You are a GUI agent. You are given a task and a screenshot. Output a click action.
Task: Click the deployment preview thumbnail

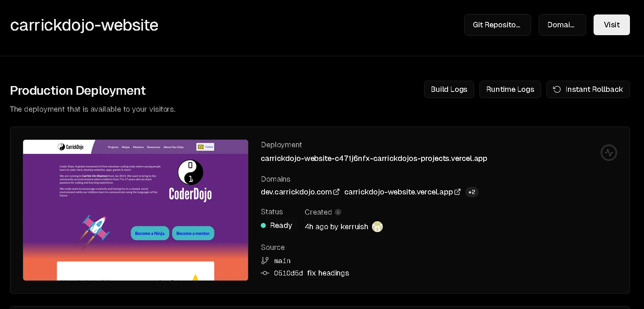click(x=136, y=210)
